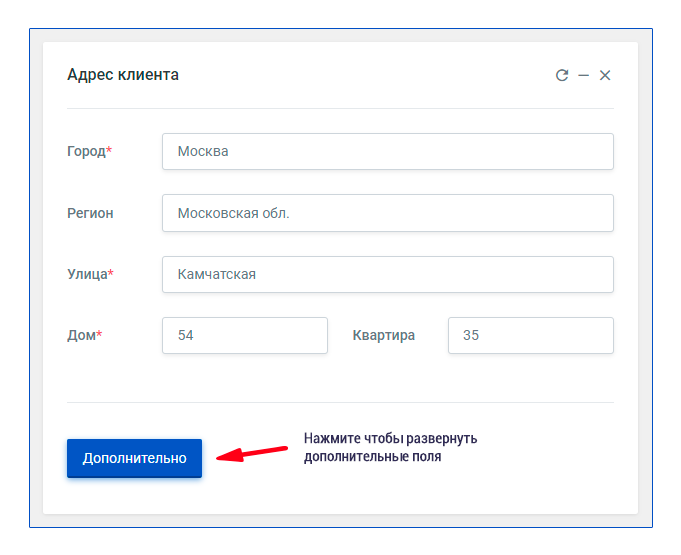This screenshot has width=681, height=555.
Task: Click the Квартира label
Action: click(x=383, y=335)
